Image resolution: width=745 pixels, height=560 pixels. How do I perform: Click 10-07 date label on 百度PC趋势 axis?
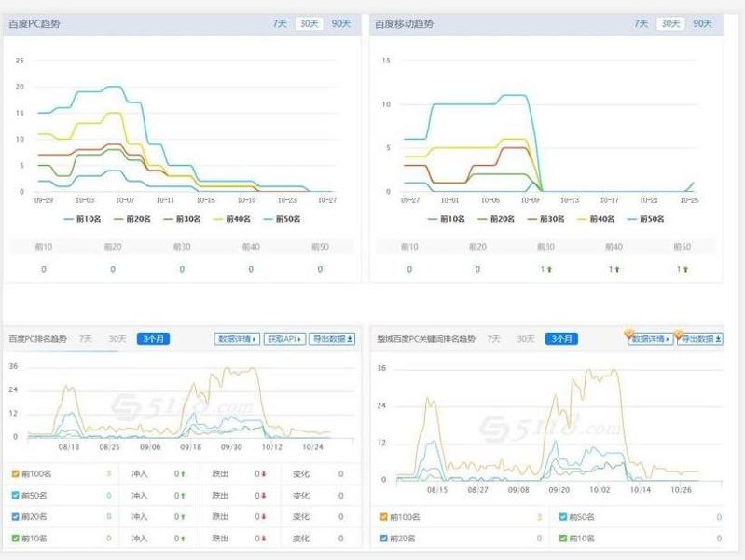click(x=125, y=200)
